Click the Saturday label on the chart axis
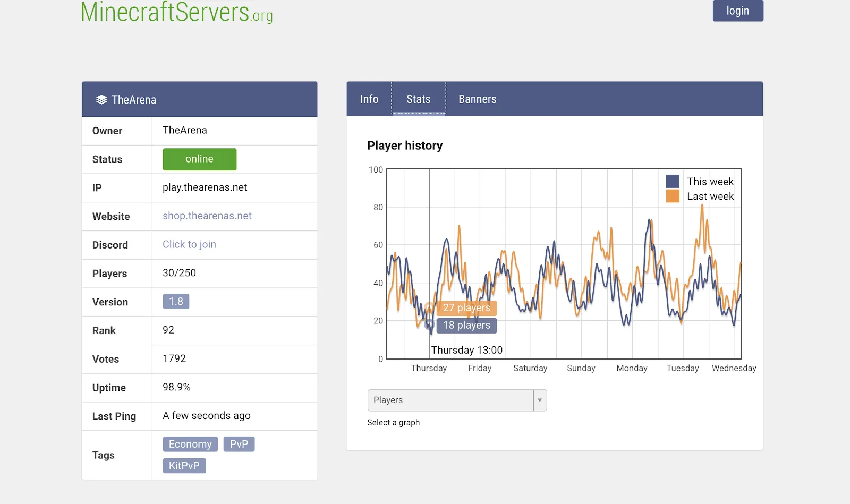 (x=530, y=368)
